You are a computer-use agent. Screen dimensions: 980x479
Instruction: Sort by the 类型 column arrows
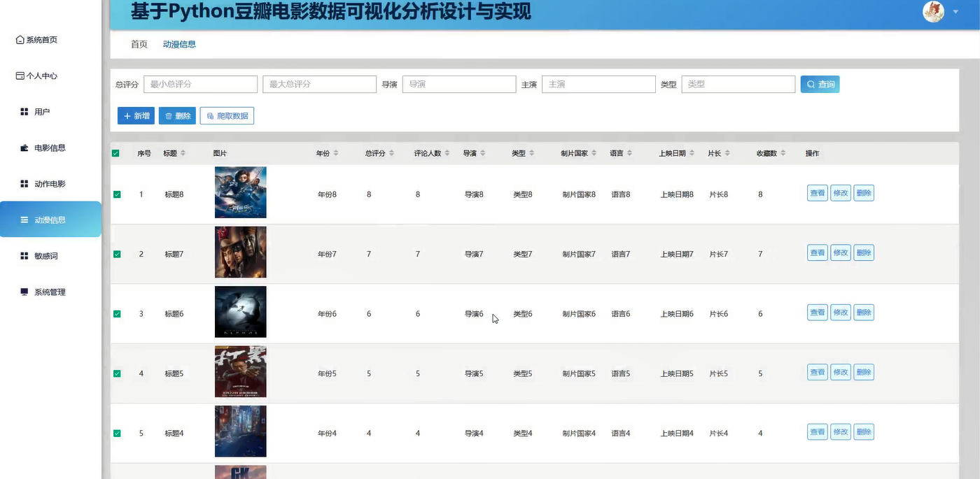[x=531, y=153]
